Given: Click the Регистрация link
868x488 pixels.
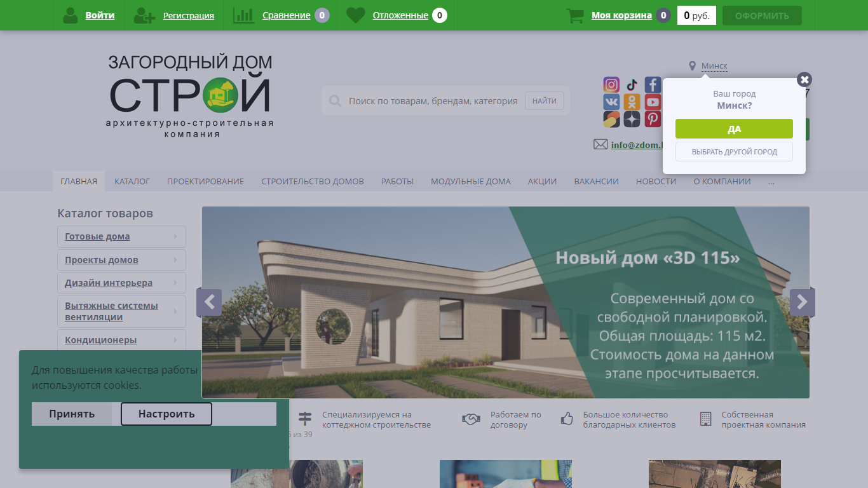Looking at the screenshot, I should coord(189,15).
